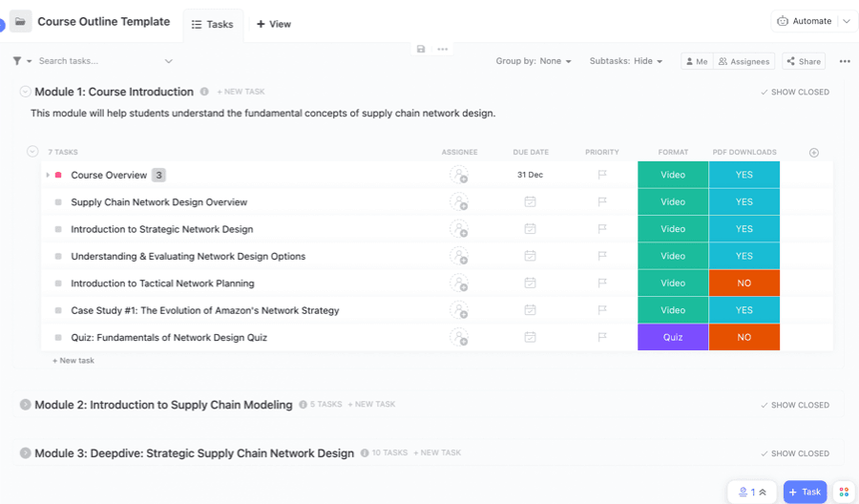Viewport: 859px width, 504px height.
Task: Click the purple Quiz format cell
Action: pyautogui.click(x=673, y=338)
